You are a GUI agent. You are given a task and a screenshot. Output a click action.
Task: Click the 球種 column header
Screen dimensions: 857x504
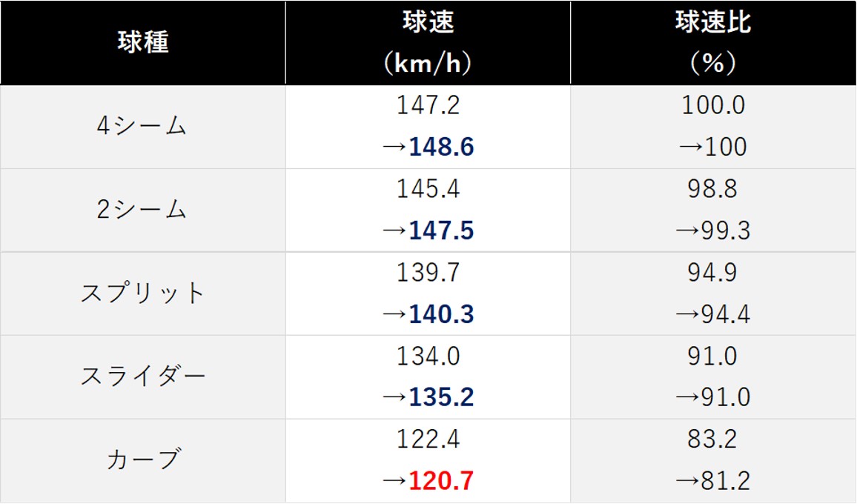(143, 42)
